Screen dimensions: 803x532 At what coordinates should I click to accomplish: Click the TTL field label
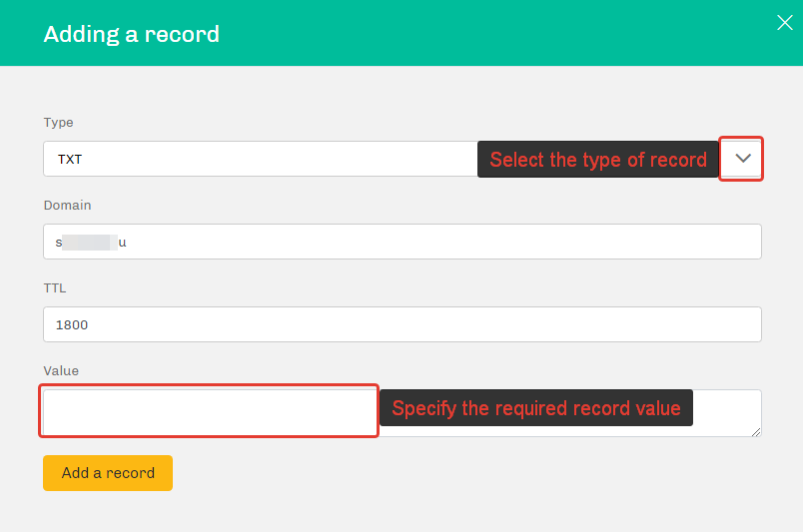coord(55,288)
